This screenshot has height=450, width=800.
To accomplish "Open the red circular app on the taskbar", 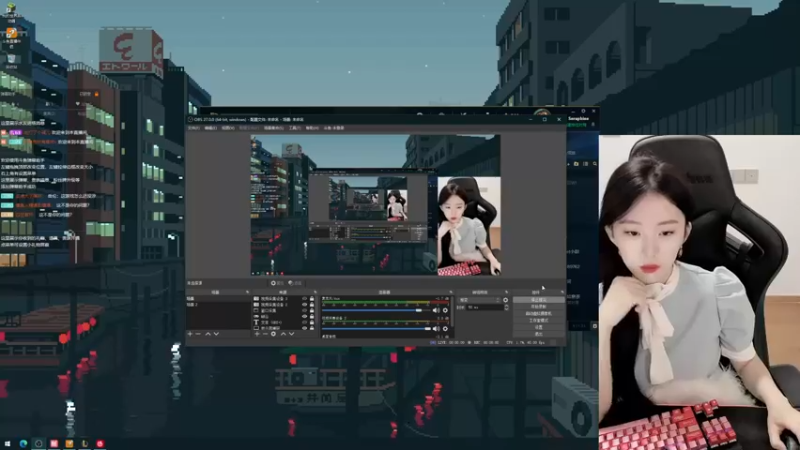I will 100,444.
